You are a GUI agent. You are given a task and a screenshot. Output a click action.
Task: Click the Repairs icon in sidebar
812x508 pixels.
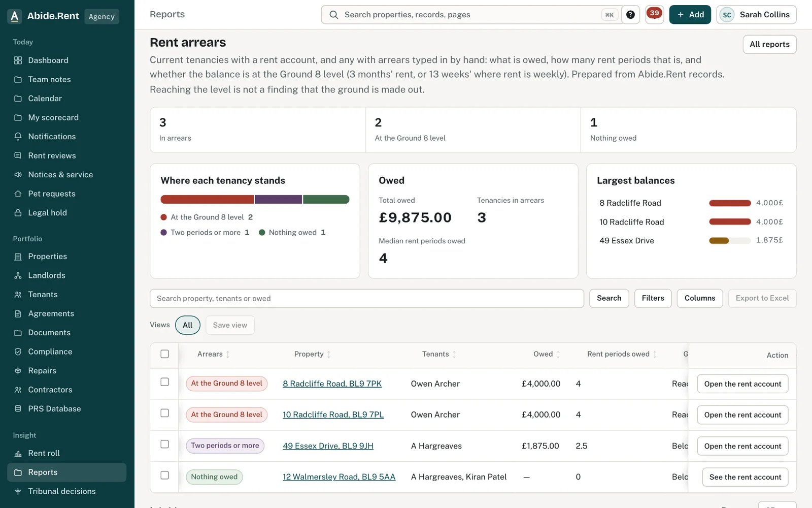(x=18, y=371)
